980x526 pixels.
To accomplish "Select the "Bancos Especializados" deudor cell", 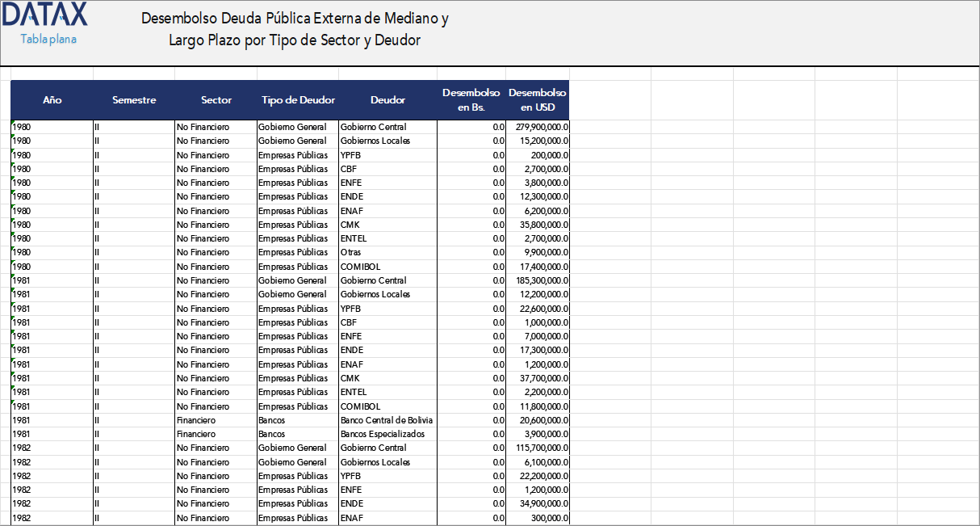I will click(387, 434).
